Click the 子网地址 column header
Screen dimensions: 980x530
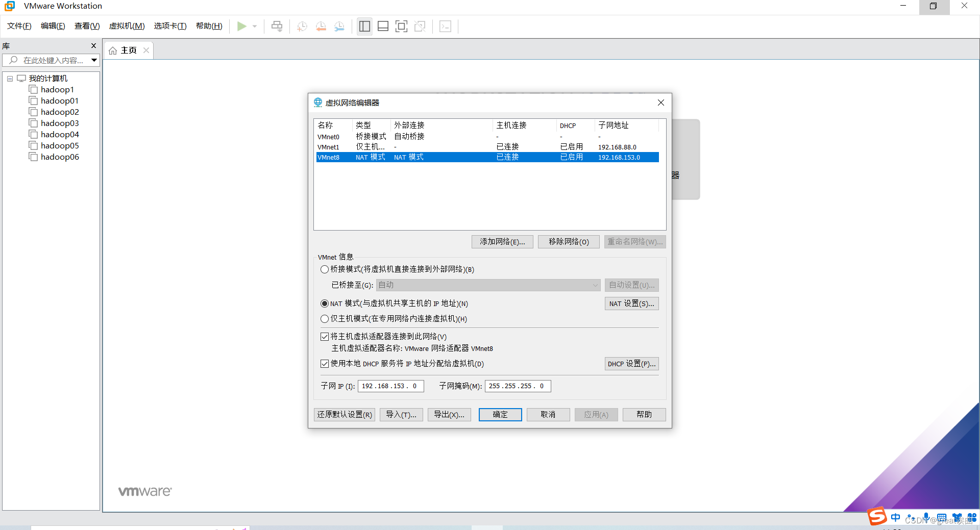[627, 125]
